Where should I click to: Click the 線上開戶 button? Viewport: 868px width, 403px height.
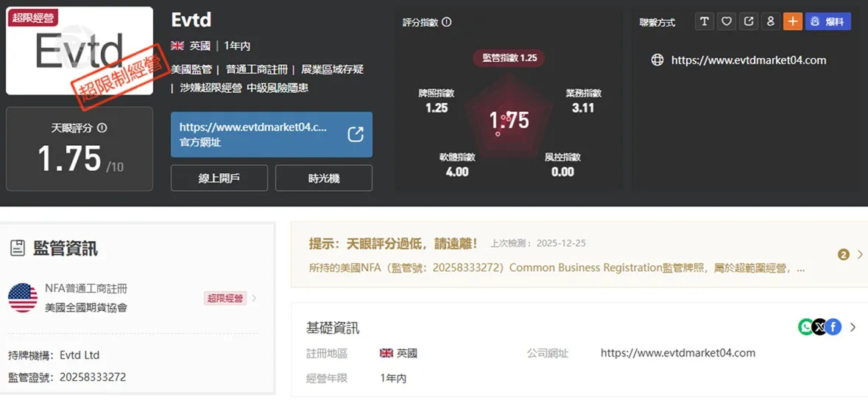coord(219,178)
